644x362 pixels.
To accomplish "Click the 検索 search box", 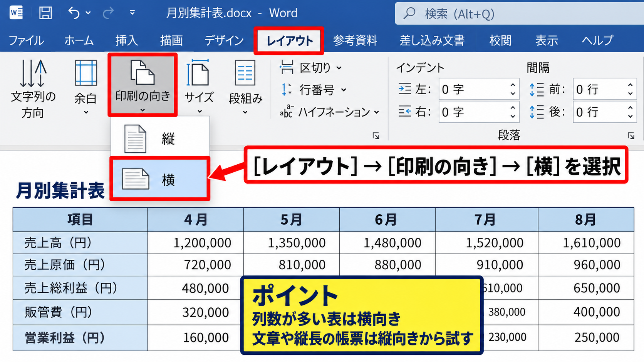I will click(519, 14).
